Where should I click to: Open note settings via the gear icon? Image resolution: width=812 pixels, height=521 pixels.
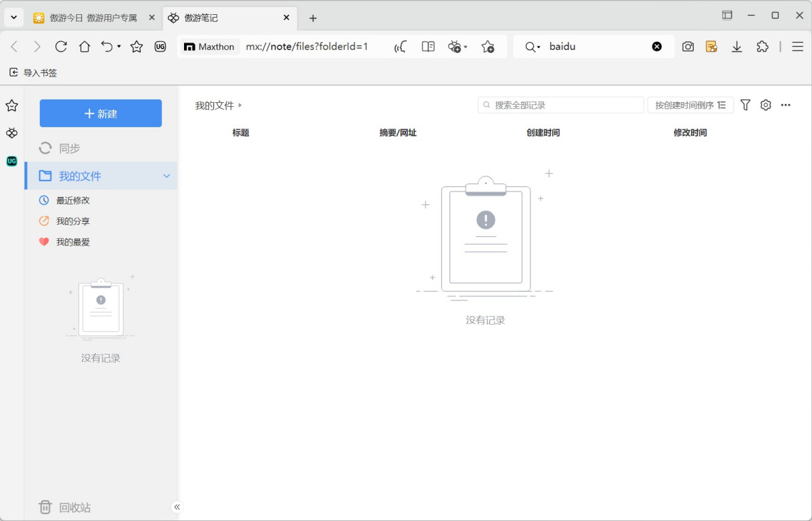pos(765,105)
